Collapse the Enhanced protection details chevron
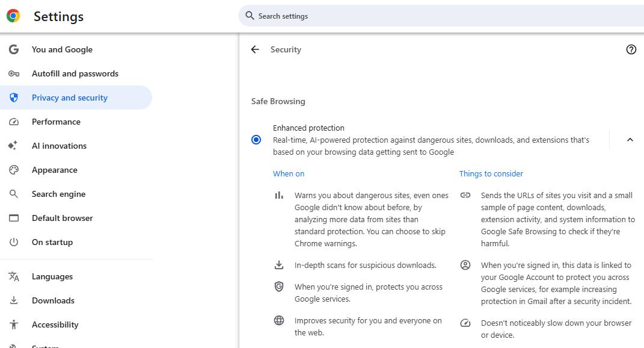The height and width of the screenshot is (348, 644). tap(630, 140)
